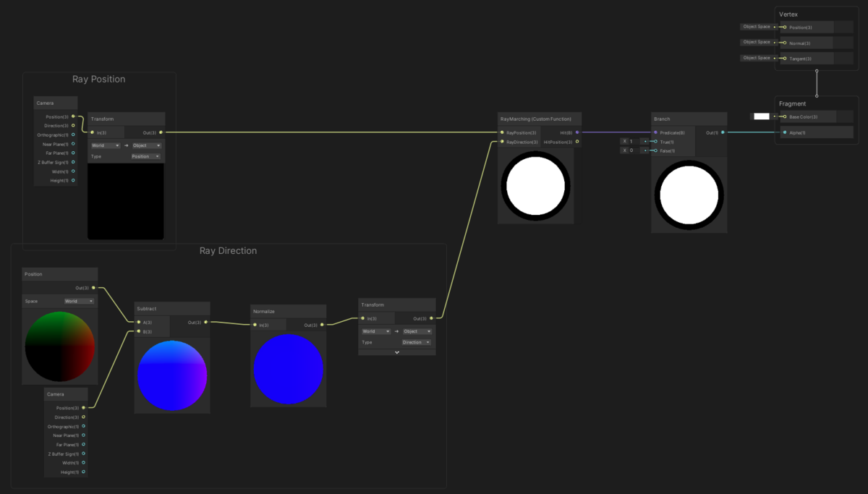This screenshot has width=868, height=494.
Task: Open World source dropdown in Ray Position Transform
Action: (x=106, y=145)
